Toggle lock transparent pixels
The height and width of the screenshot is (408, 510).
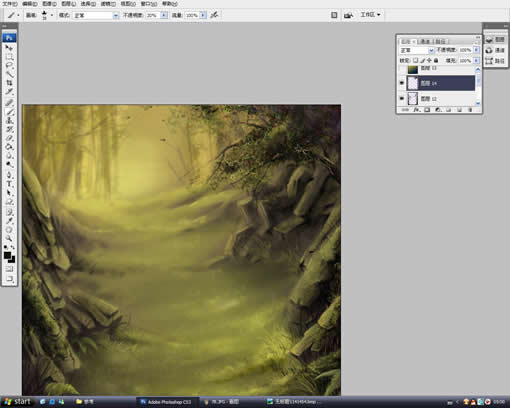[415, 60]
